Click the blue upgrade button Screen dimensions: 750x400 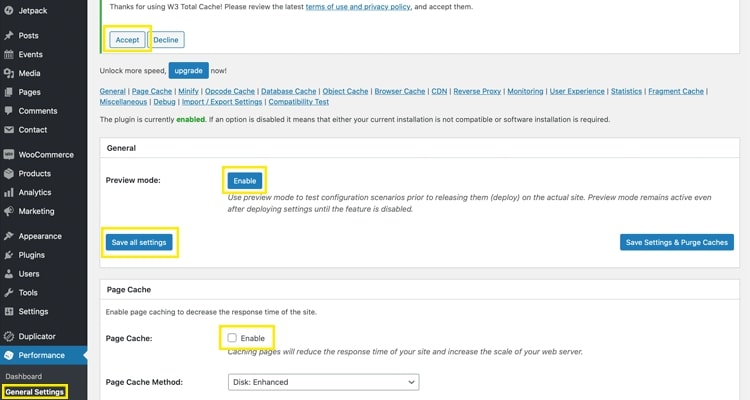[188, 70]
